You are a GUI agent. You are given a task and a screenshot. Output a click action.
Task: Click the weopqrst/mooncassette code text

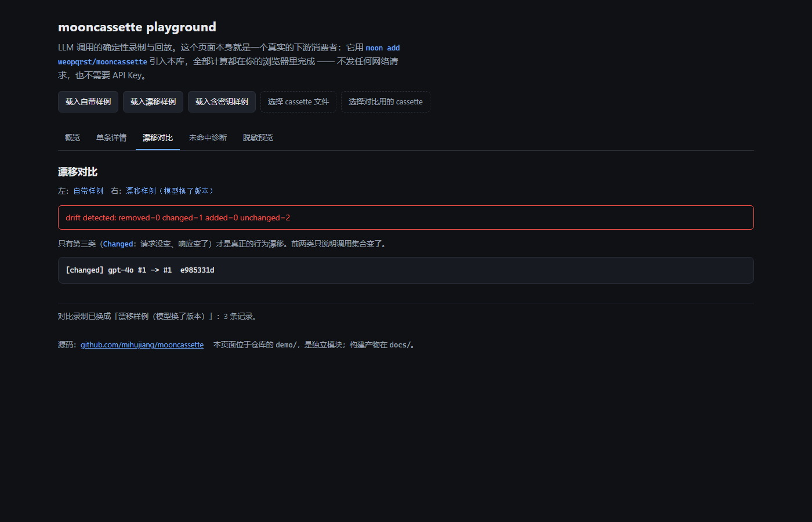[103, 61]
